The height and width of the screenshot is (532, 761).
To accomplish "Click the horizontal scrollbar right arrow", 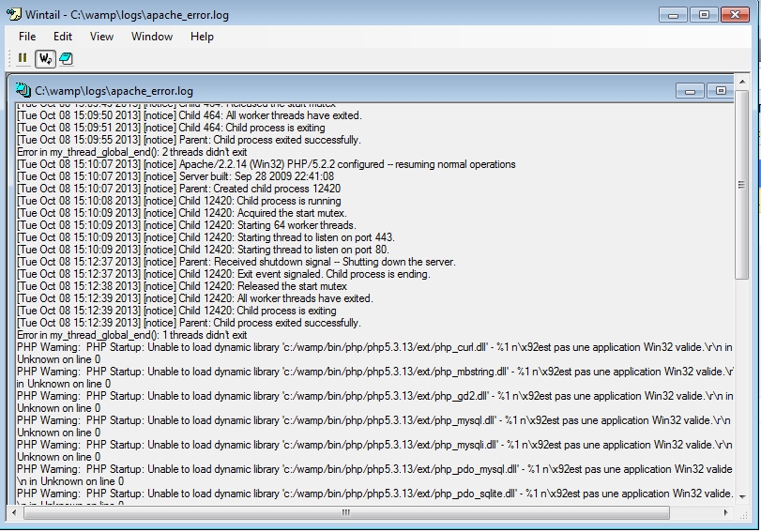I will (727, 512).
